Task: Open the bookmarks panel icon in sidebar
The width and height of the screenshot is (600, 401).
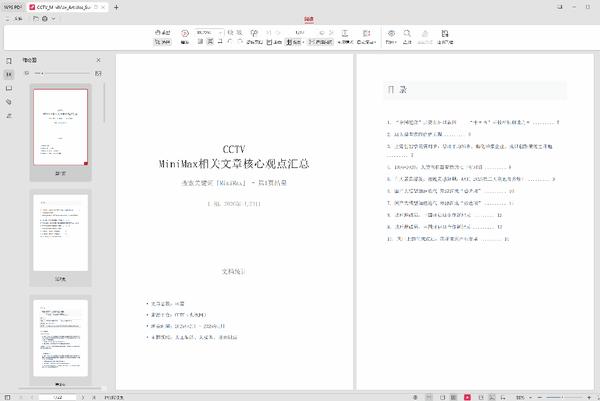Action: click(x=8, y=61)
